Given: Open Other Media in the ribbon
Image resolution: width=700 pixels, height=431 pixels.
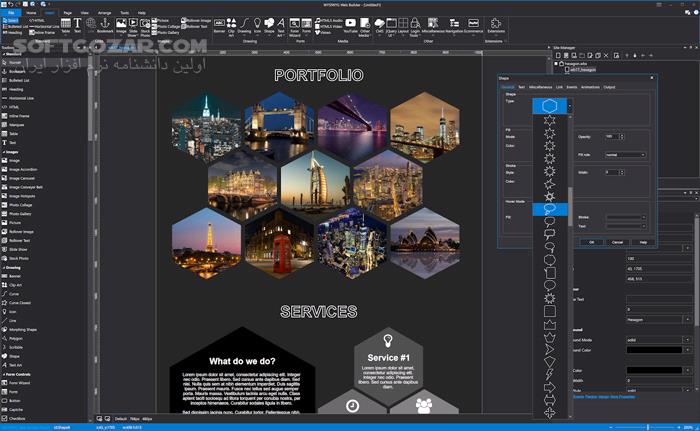Looking at the screenshot, I should [x=365, y=27].
